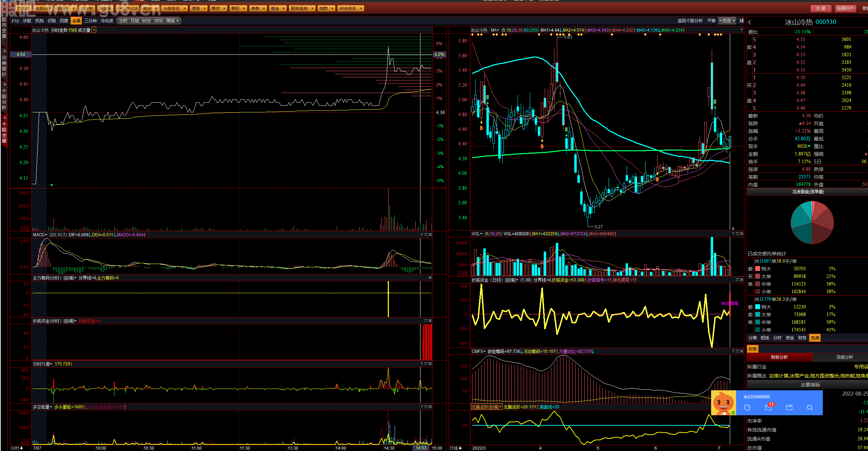
Task: Click 特大 buy-order red swatch
Action: pyautogui.click(x=758, y=269)
